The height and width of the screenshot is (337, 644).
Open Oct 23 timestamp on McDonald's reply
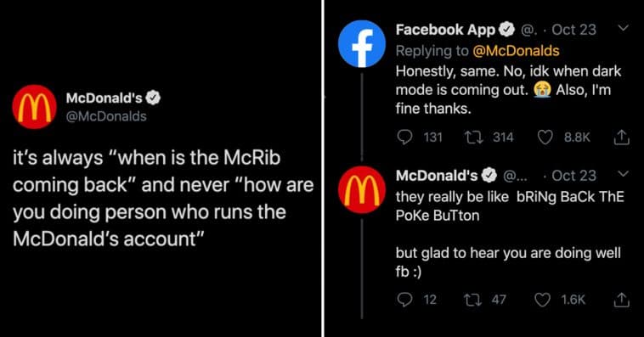pos(573,176)
